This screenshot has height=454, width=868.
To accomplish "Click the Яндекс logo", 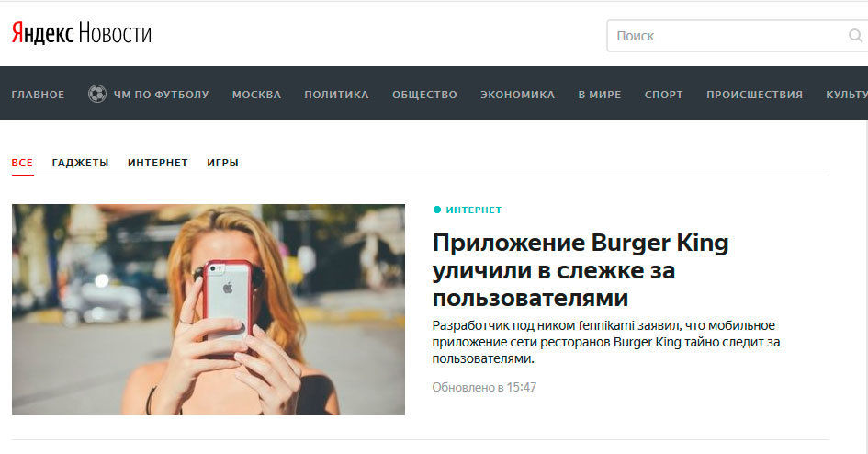I will click(x=42, y=33).
